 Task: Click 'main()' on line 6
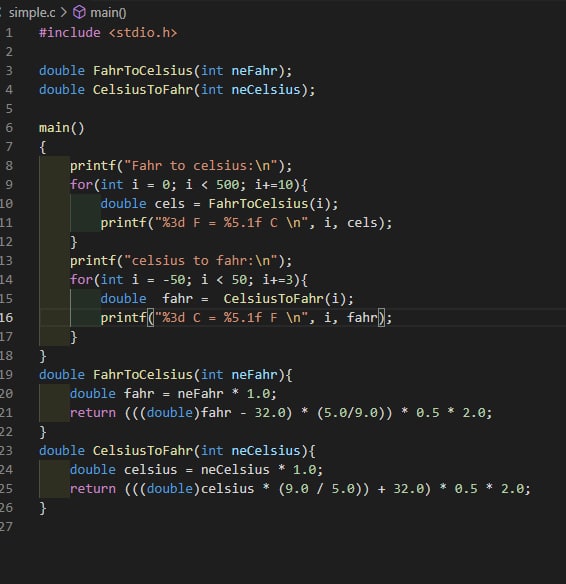(62, 128)
